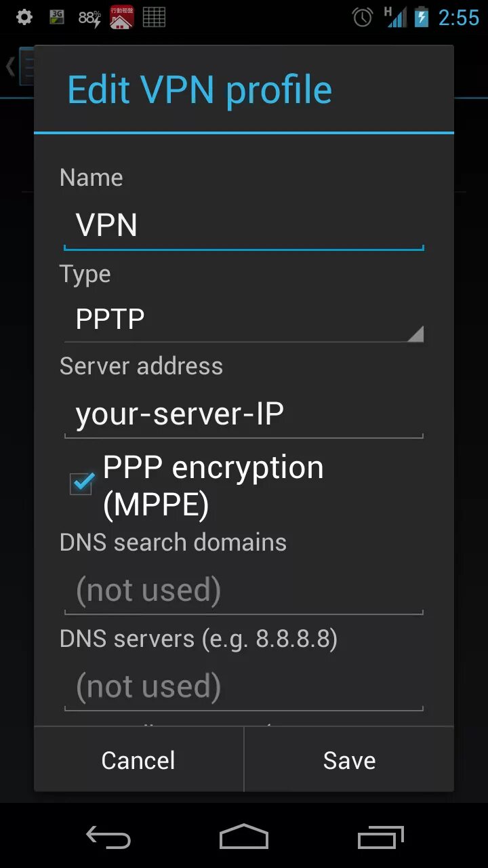Open recent apps navigation button
Viewport: 488px width, 868px height.
coord(381,837)
